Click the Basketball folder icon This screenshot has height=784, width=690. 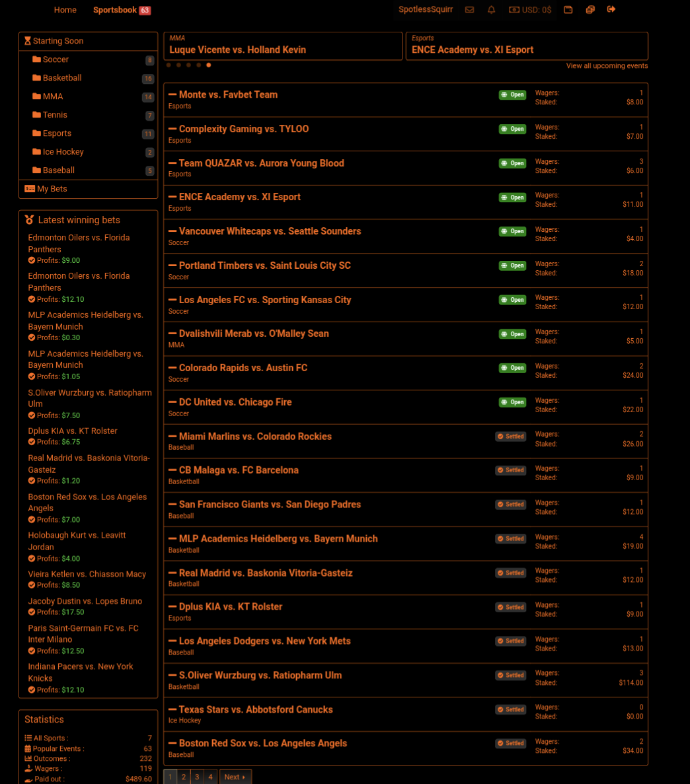click(x=36, y=77)
